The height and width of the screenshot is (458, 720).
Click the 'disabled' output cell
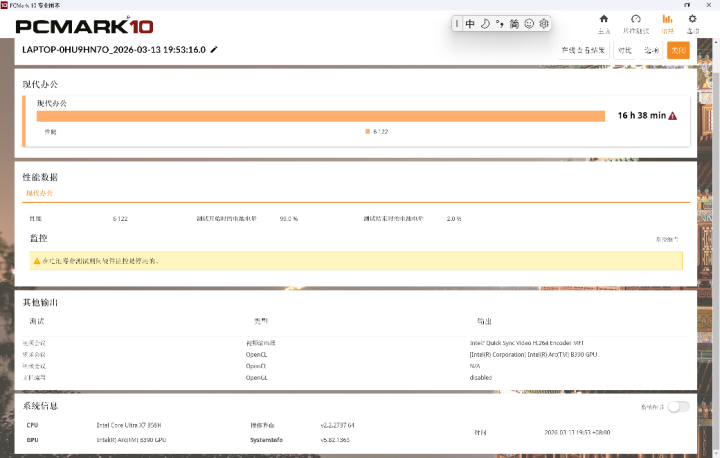480,378
